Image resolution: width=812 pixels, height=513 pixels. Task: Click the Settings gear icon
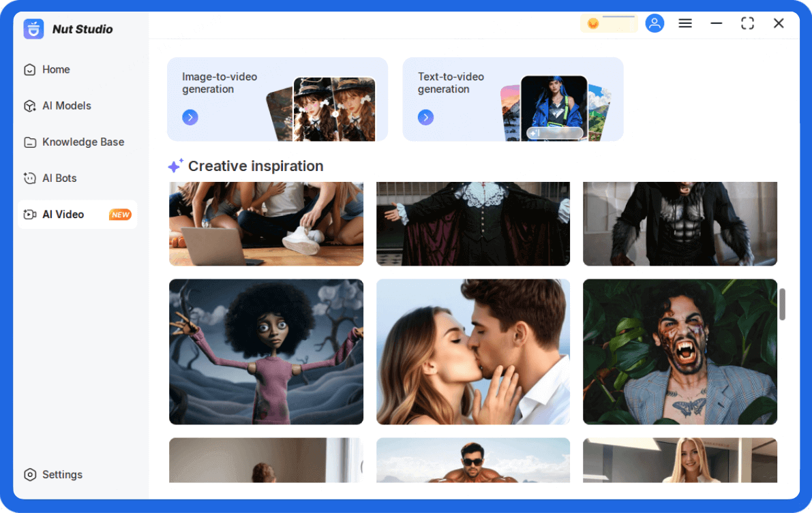(x=29, y=474)
